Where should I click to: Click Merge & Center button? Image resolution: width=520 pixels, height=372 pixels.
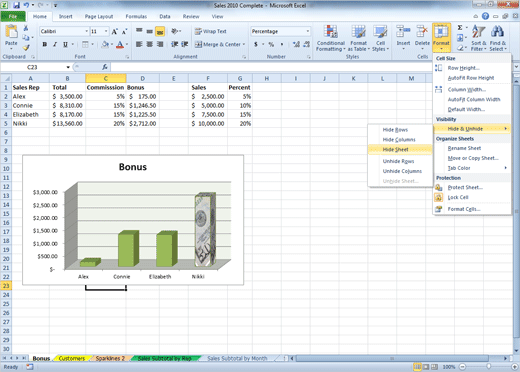tap(220, 44)
